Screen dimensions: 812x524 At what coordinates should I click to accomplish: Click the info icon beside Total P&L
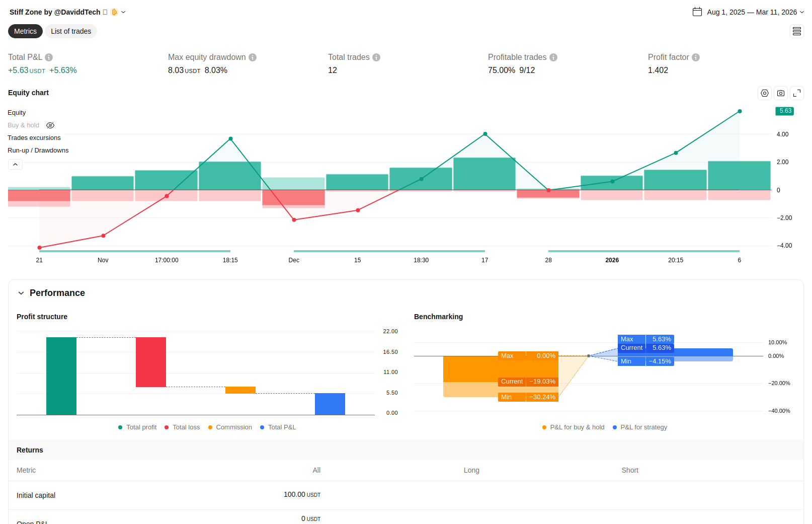coord(49,57)
